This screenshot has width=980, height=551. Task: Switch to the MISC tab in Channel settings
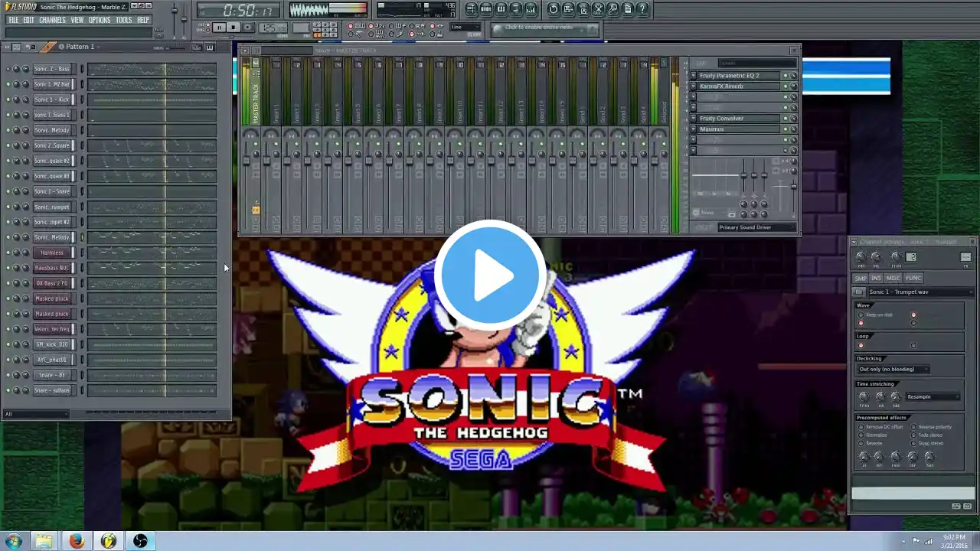pyautogui.click(x=893, y=278)
